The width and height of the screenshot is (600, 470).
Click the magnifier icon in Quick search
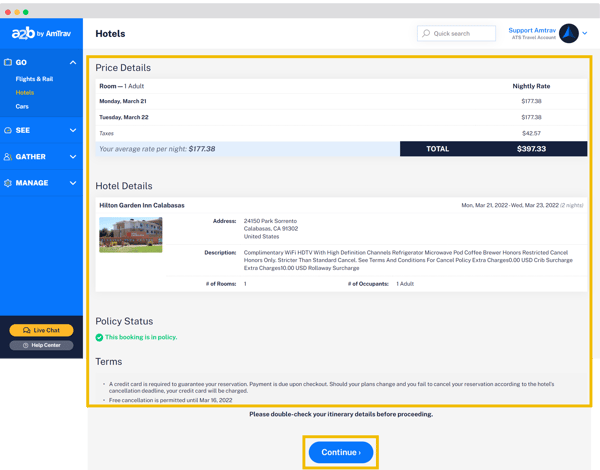coord(426,34)
